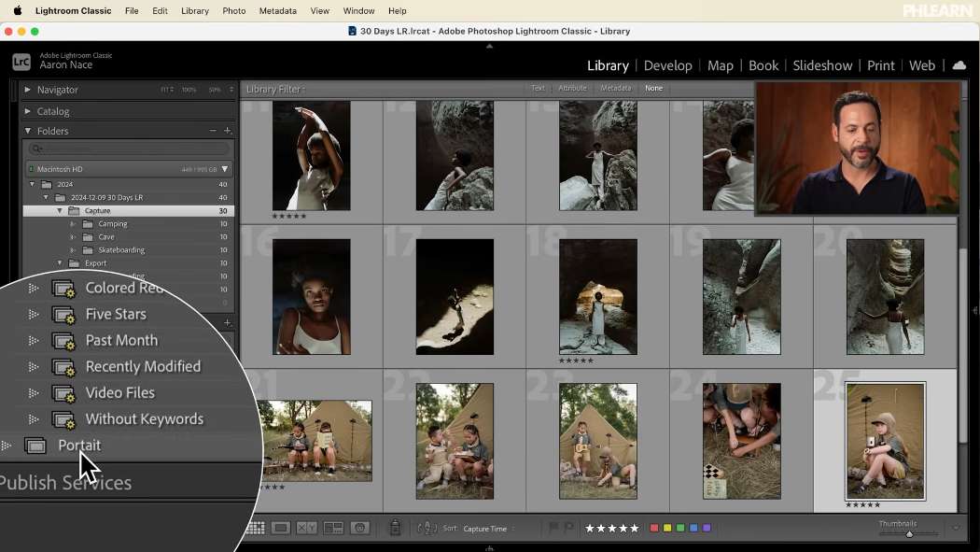The height and width of the screenshot is (552, 980).
Task: Apply blue color label in toolbar
Action: click(x=693, y=529)
